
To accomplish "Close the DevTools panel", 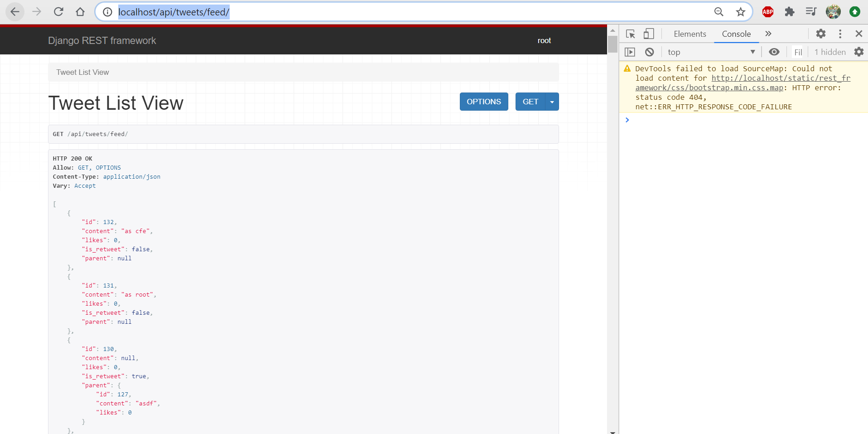I will 858,34.
